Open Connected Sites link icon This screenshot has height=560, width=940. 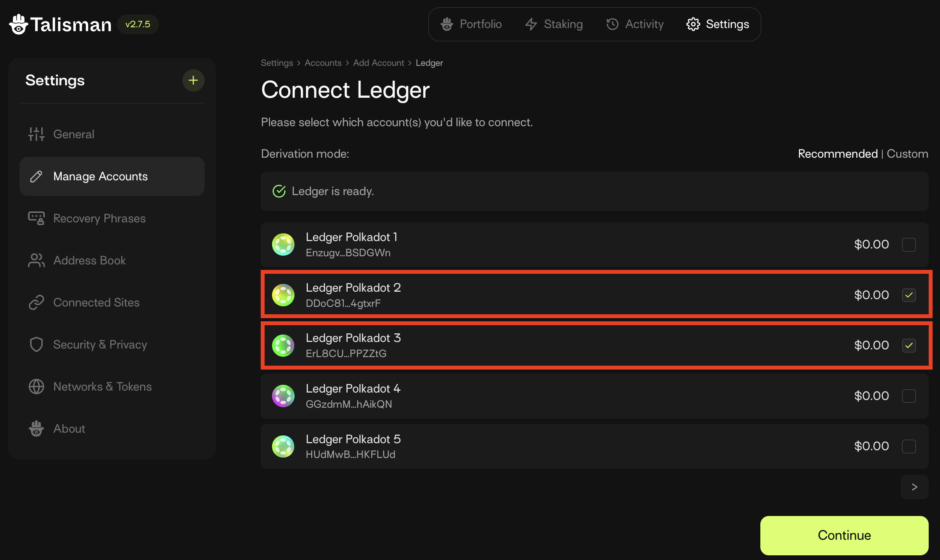tap(36, 303)
